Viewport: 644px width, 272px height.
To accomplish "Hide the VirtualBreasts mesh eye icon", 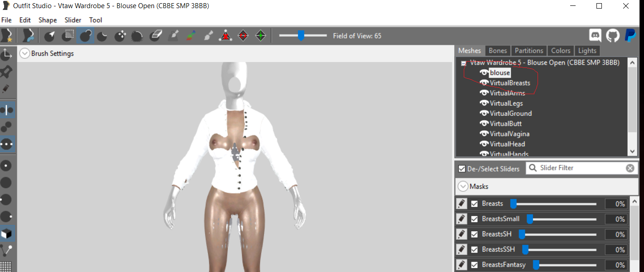I will [x=484, y=83].
